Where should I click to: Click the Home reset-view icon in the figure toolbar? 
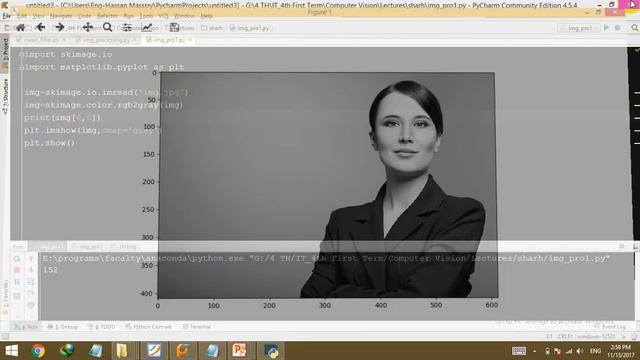pos(20,27)
